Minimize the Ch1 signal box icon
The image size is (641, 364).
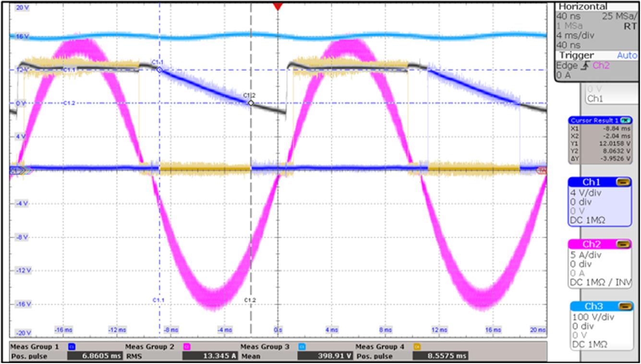[624, 182]
